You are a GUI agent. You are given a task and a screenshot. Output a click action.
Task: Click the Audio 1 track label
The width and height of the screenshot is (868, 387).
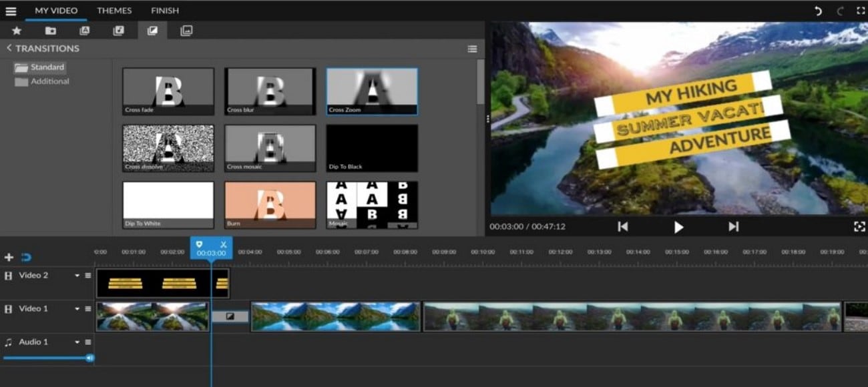(x=33, y=342)
